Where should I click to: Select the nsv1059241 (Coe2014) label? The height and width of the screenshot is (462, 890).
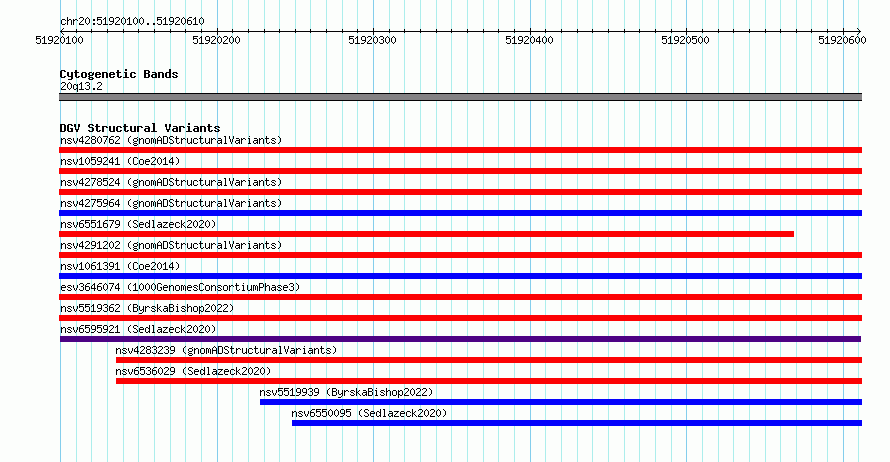point(120,161)
